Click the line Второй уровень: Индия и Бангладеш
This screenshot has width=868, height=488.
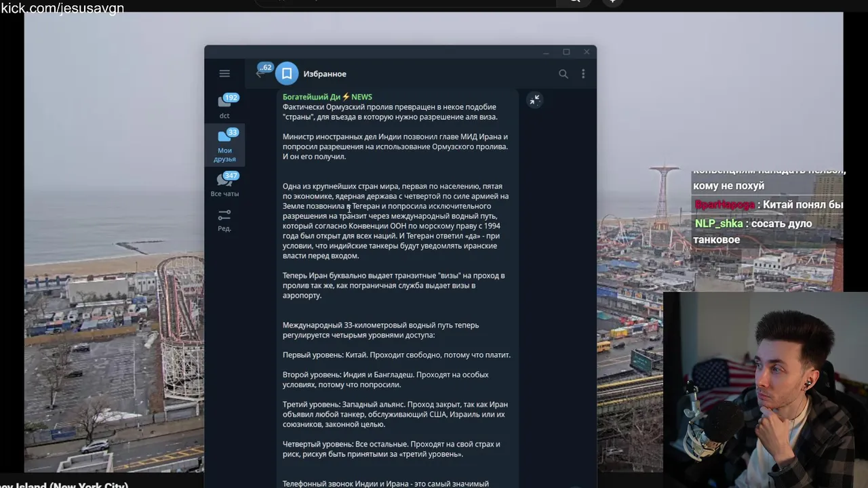(386, 380)
